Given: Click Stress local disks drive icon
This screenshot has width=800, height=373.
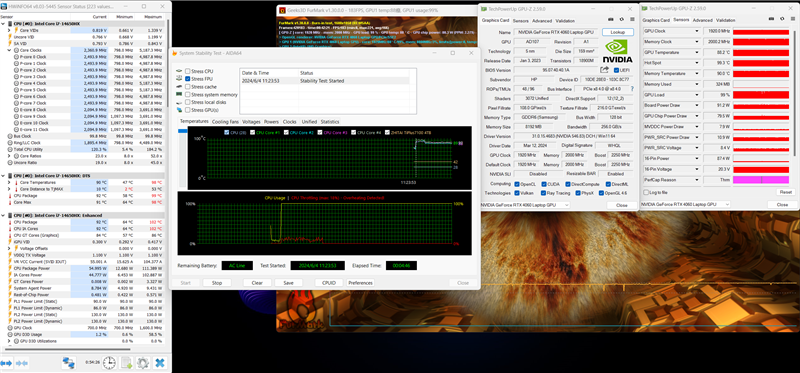Looking at the screenshot, I should 179,102.
